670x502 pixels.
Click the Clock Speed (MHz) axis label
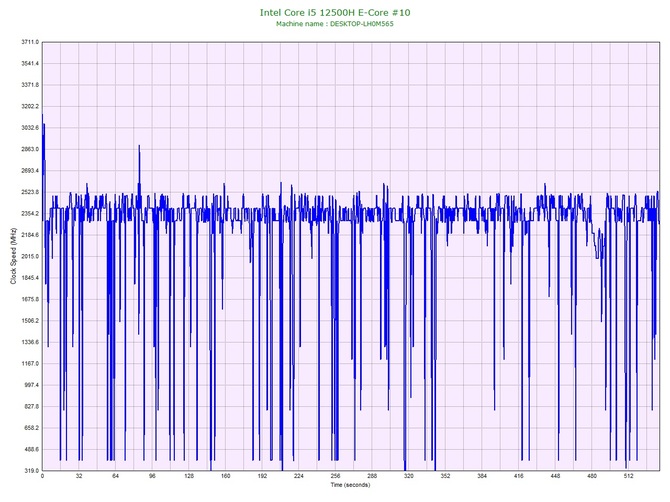pos(13,256)
